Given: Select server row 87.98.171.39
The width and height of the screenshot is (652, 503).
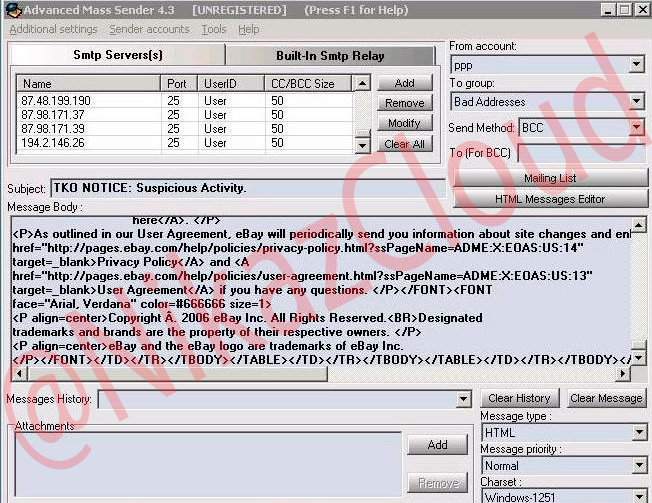Looking at the screenshot, I should (185, 129).
